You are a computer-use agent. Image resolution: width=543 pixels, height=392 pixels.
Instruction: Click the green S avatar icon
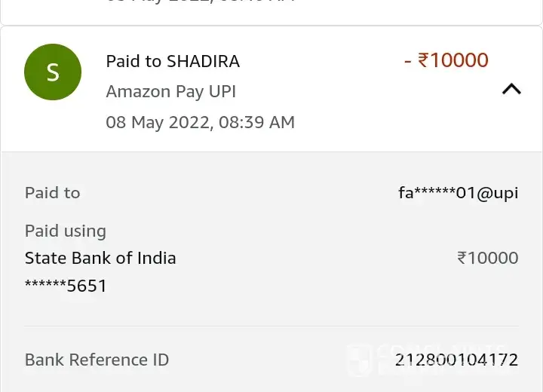pyautogui.click(x=53, y=72)
